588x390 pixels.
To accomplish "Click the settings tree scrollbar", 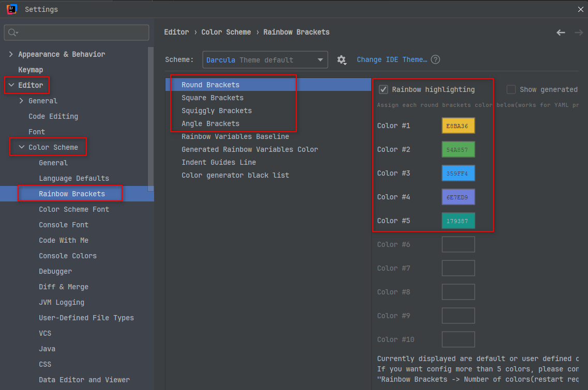I will pos(151,119).
